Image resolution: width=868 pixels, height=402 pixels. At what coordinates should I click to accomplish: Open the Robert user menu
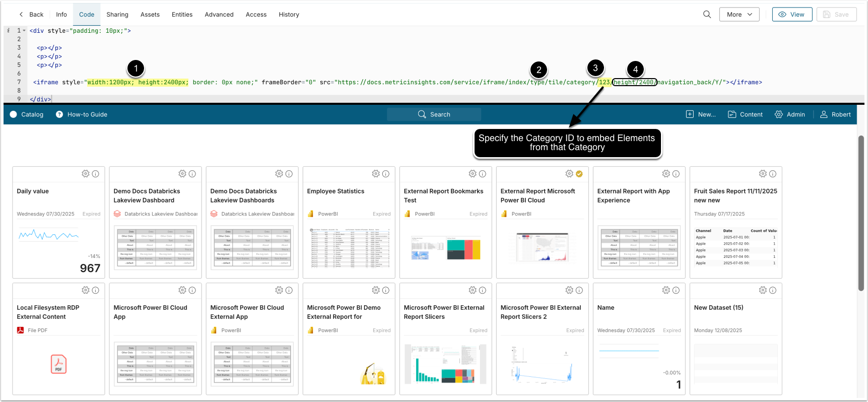click(835, 114)
